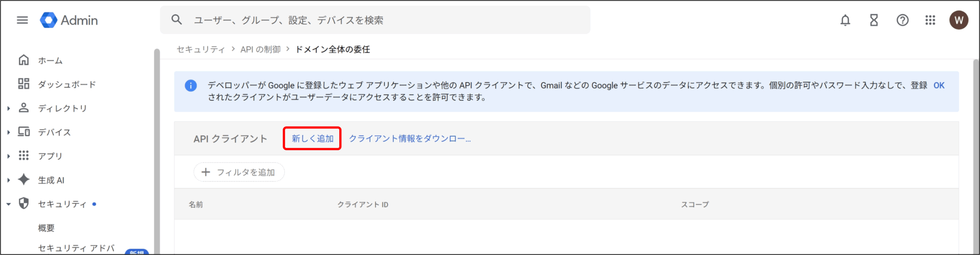The height and width of the screenshot is (255, 980).
Task: Click the 新しく追加 link
Action: point(312,139)
